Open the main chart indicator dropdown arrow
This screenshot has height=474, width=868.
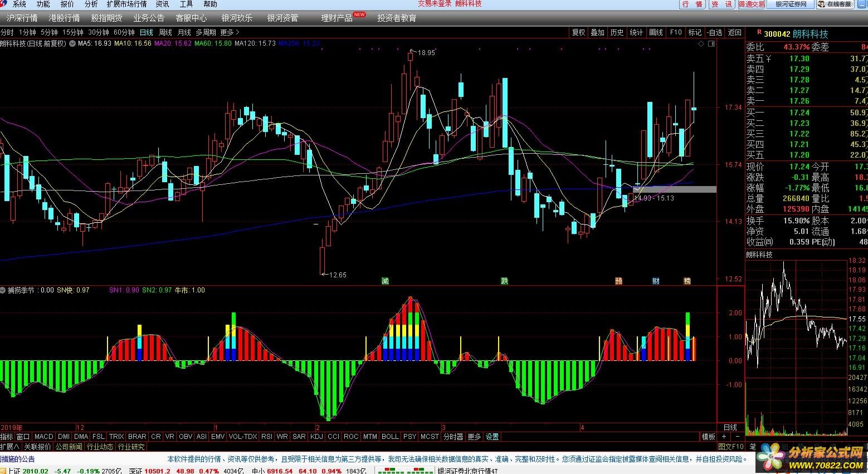[72, 43]
